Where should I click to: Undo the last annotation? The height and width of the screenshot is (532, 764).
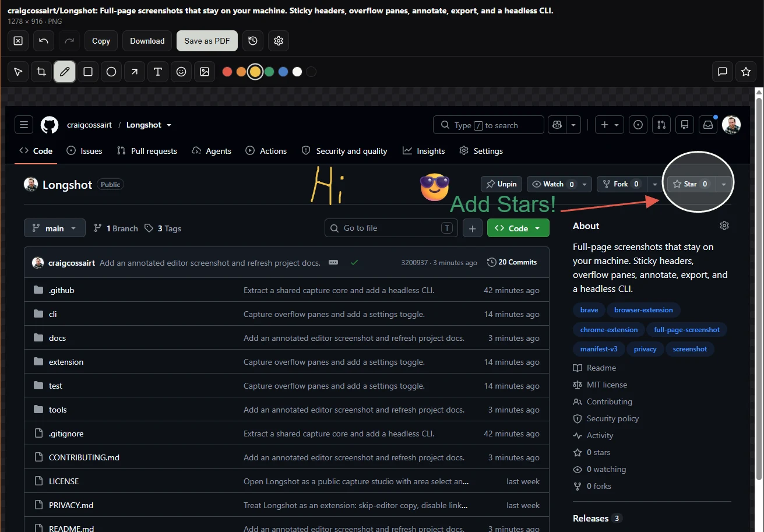tap(44, 41)
